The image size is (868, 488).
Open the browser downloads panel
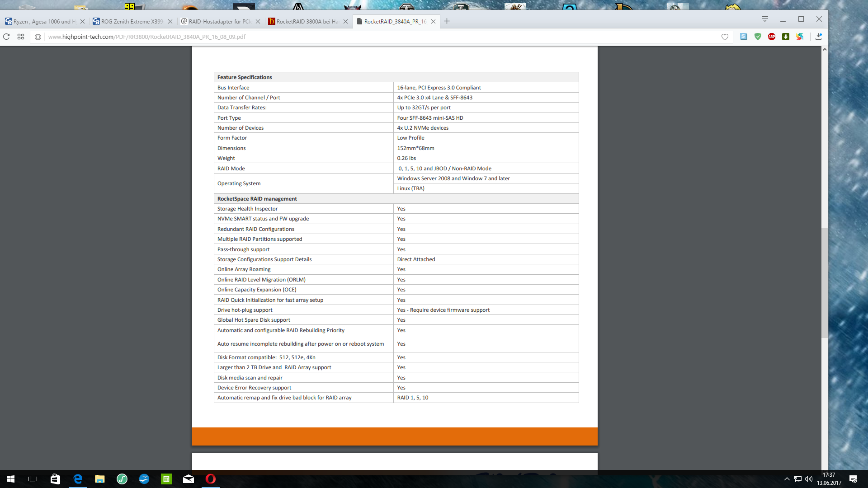point(819,37)
